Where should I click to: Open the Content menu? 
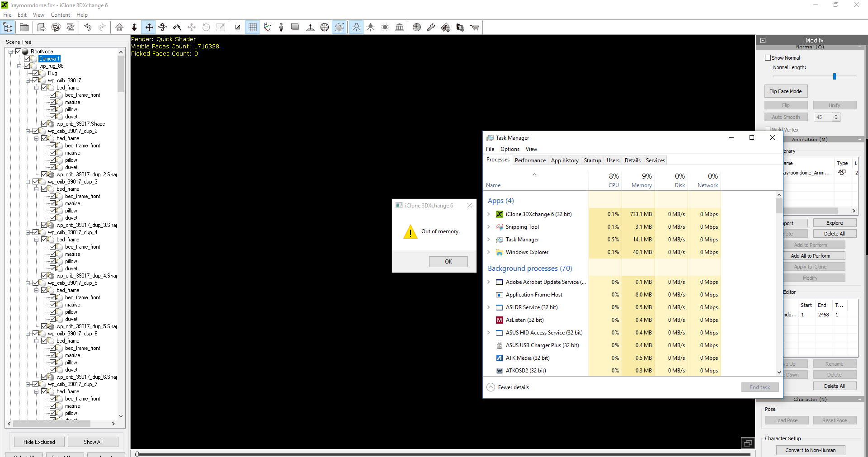click(x=60, y=15)
